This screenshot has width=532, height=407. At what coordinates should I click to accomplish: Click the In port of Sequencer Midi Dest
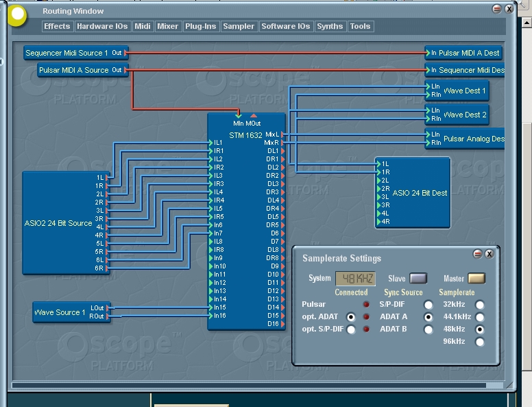point(428,70)
